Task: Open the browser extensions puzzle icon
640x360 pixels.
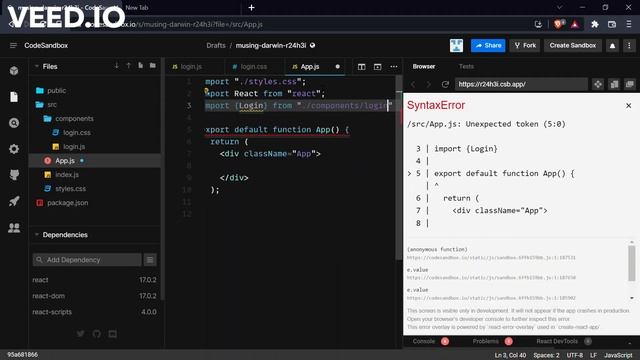Action: 595,24
